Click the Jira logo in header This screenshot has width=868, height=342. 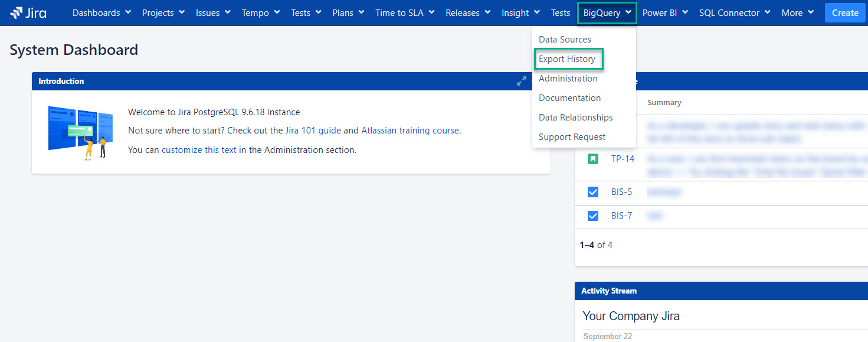click(x=28, y=13)
